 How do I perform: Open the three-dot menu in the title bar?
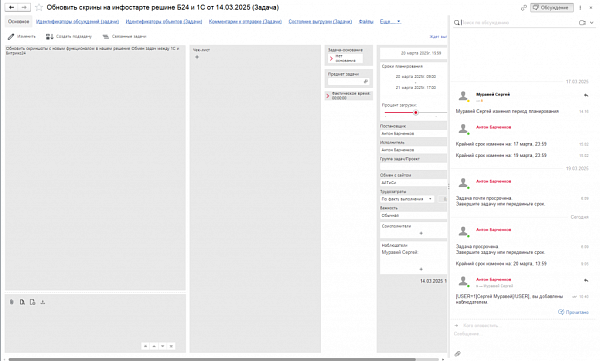tap(580, 8)
